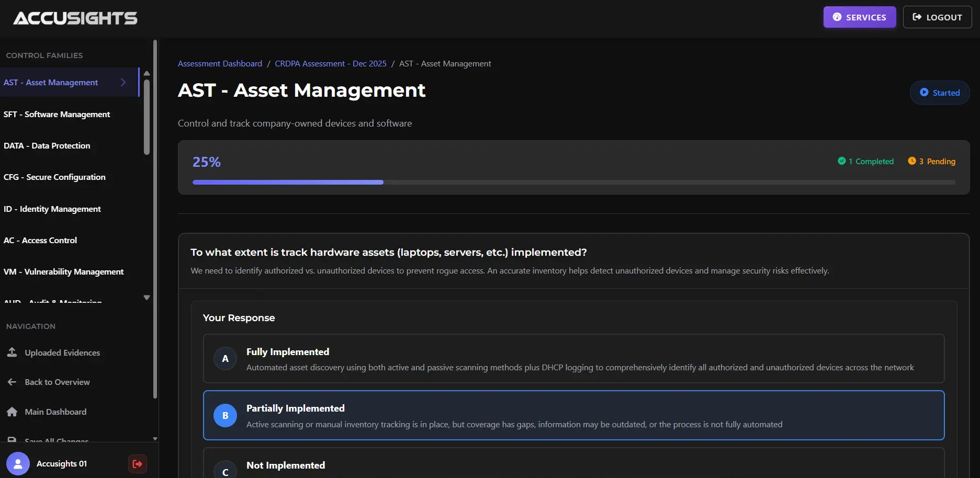Expand the AST - Asset Management chevron

[123, 83]
